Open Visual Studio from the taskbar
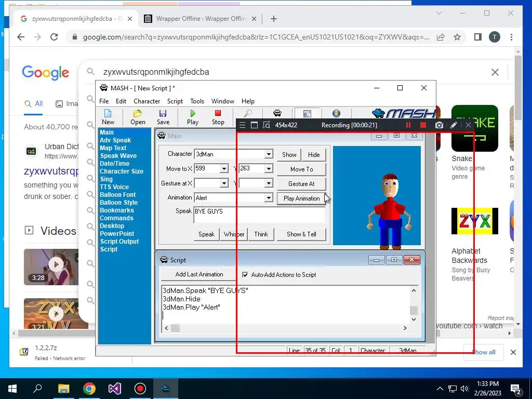Screen dimensions: 532x399 tap(115, 389)
